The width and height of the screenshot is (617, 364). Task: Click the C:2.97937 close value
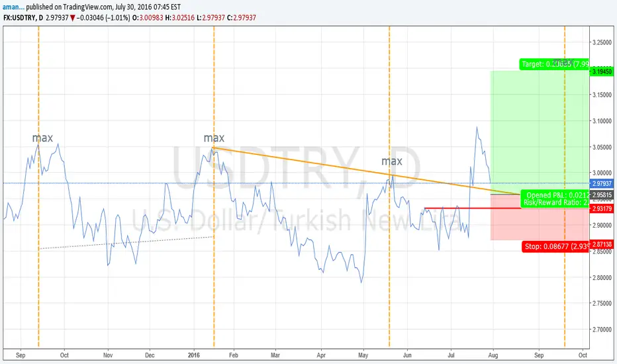pyautogui.click(x=242, y=18)
